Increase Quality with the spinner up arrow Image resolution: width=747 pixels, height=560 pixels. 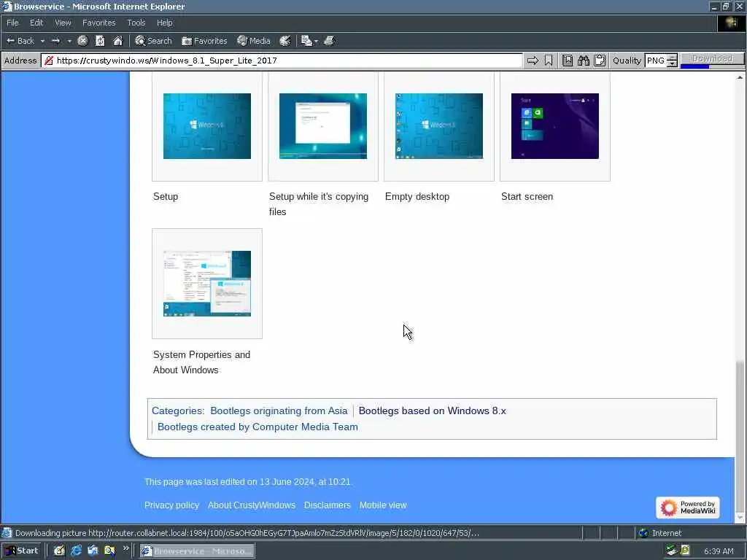672,57
